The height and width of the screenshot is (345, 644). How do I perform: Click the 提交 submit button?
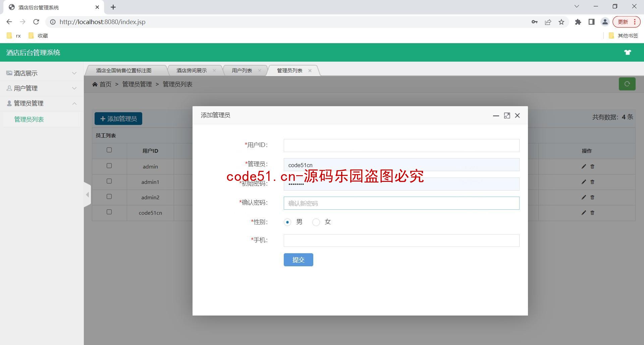click(x=298, y=260)
